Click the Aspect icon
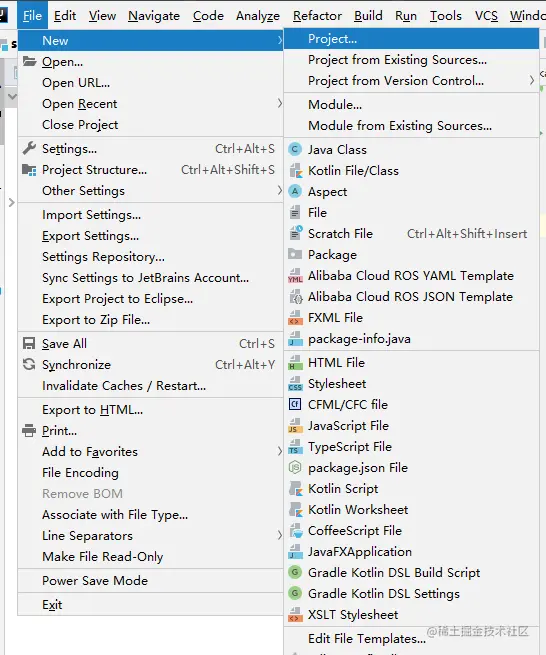 click(295, 192)
